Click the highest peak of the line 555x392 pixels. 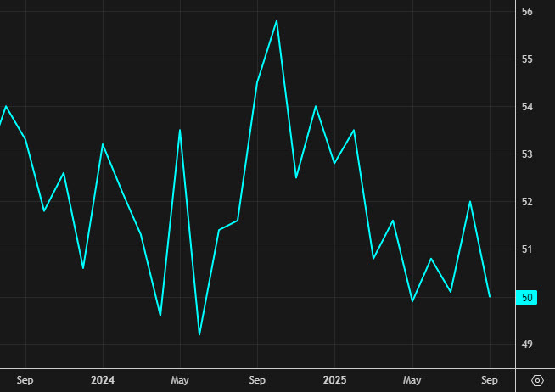(277, 20)
